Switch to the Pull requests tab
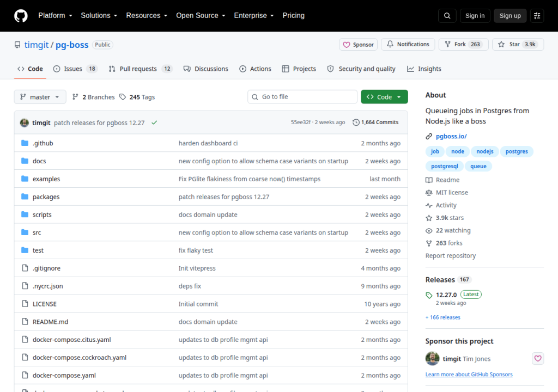The width and height of the screenshot is (558, 392). (x=141, y=69)
